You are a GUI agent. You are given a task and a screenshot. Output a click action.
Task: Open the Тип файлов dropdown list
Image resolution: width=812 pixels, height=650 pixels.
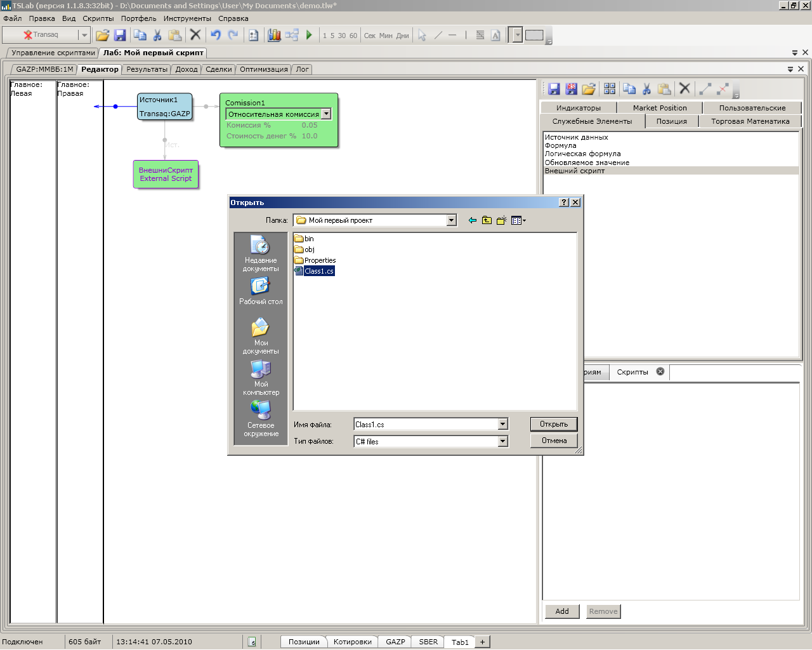pyautogui.click(x=502, y=441)
